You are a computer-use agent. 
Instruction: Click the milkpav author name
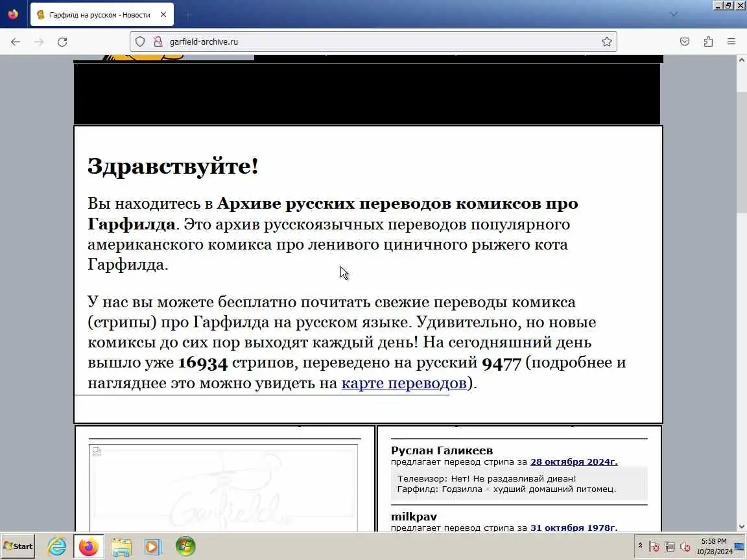point(414,517)
